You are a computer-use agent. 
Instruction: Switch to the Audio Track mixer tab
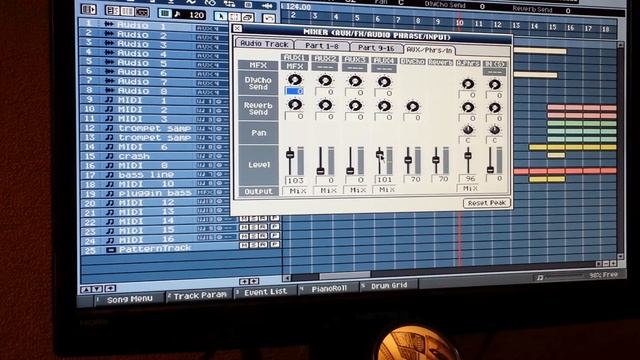point(264,44)
